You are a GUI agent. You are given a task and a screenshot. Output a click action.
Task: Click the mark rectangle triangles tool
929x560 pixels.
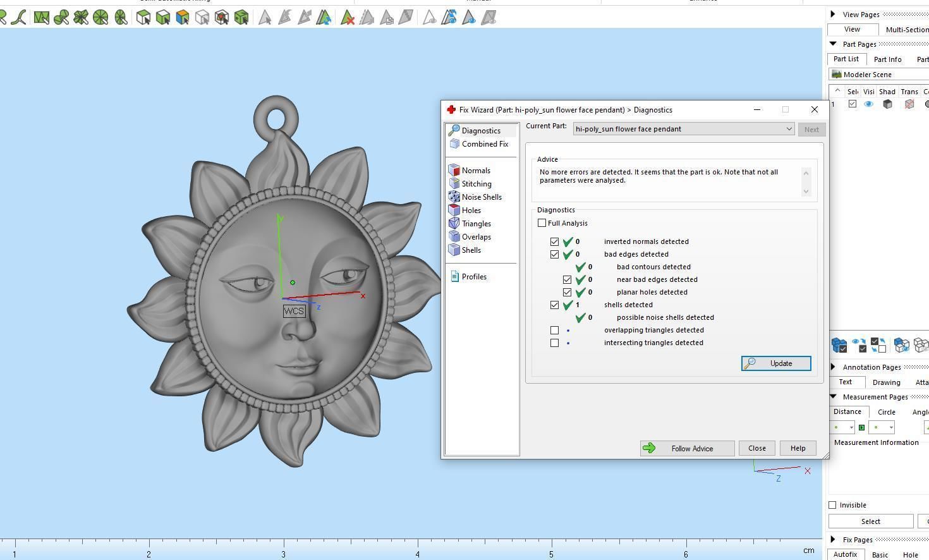[x=42, y=18]
